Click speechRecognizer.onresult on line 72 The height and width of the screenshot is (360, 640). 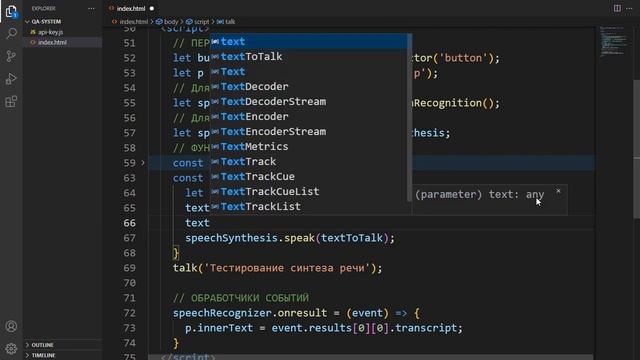250,313
